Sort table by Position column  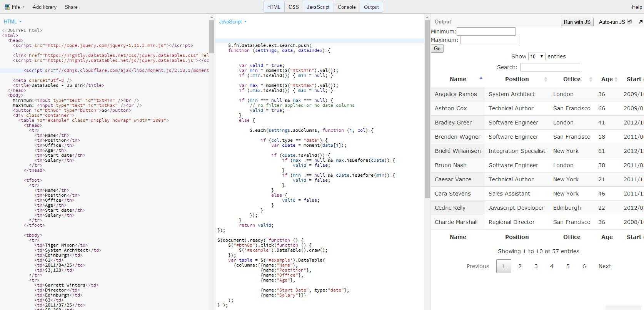517,79
